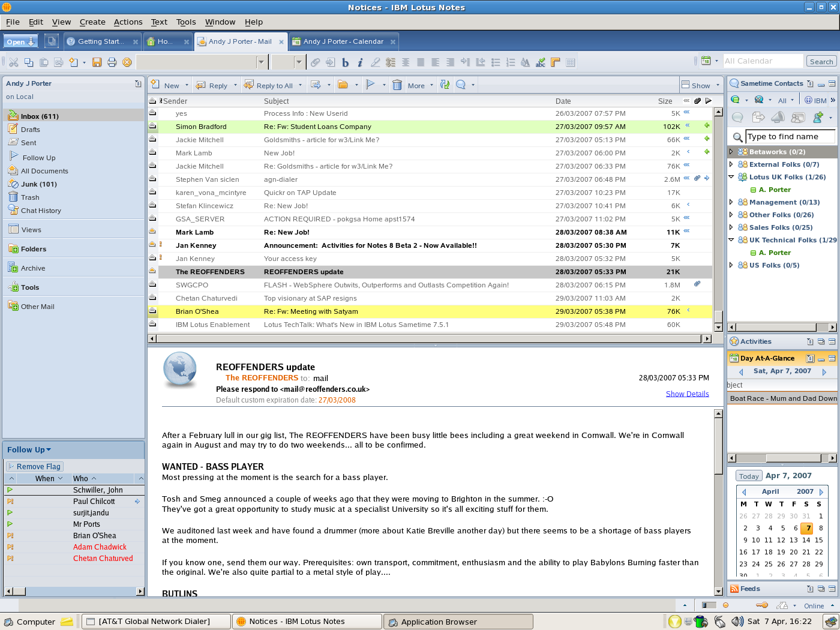Click the Print icon in toolbar
The image size is (840, 630).
click(112, 62)
